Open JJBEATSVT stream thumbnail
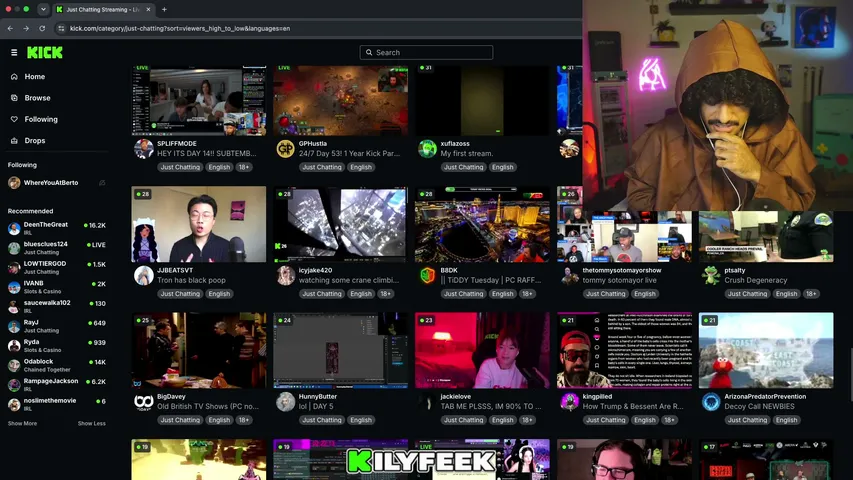The height and width of the screenshot is (480, 853). [199, 224]
